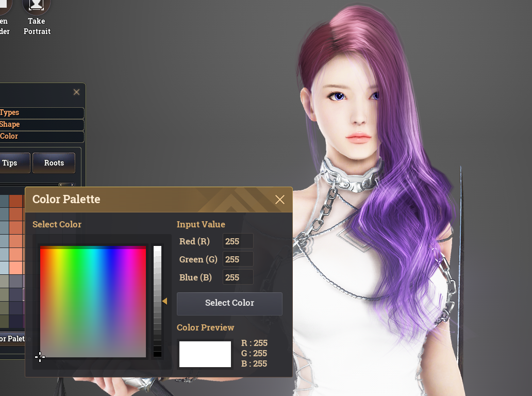This screenshot has width=532, height=396.
Task: Close the hair customization panel
Action: coord(76,92)
